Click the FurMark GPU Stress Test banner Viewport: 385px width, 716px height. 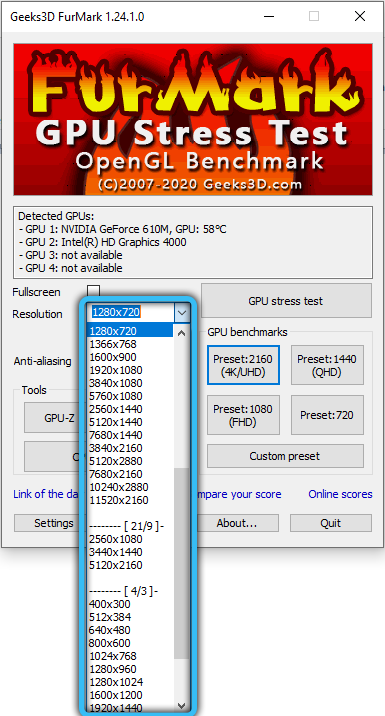(x=193, y=120)
